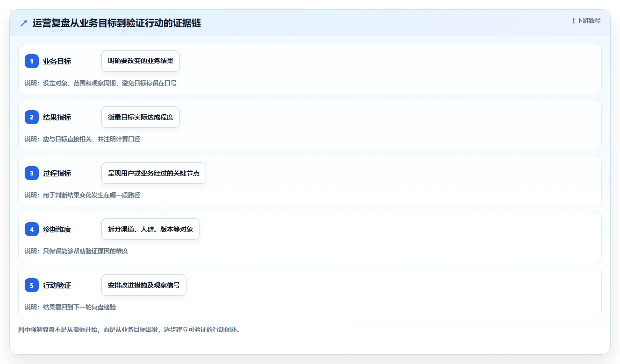Viewport: 620px width, 364px height.
Task: Click the 过程指标 step label
Action: point(57,173)
